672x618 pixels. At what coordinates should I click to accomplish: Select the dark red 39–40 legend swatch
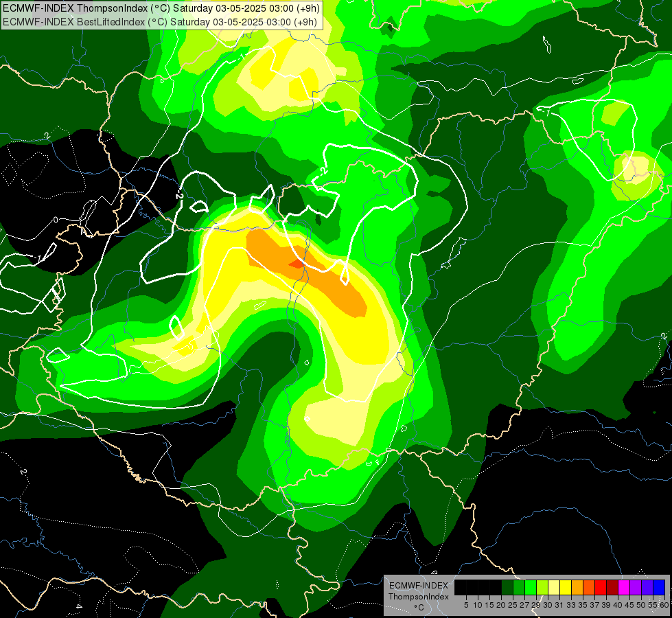click(612, 588)
